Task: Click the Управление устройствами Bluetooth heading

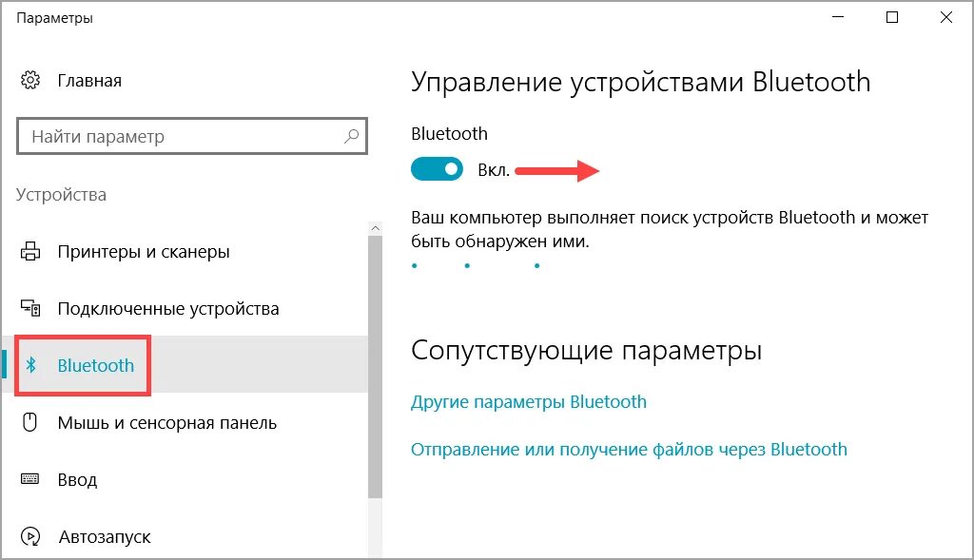Action: (x=640, y=83)
